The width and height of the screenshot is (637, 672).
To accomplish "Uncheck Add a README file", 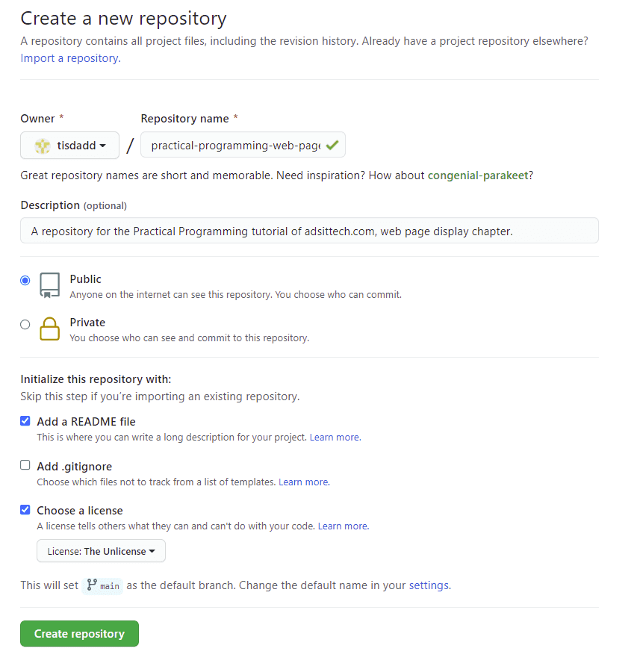I will (25, 421).
